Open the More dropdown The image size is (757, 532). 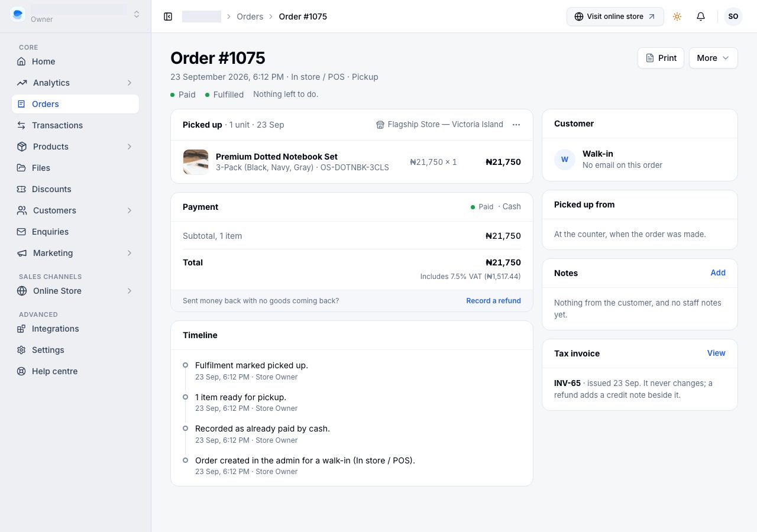tap(713, 58)
